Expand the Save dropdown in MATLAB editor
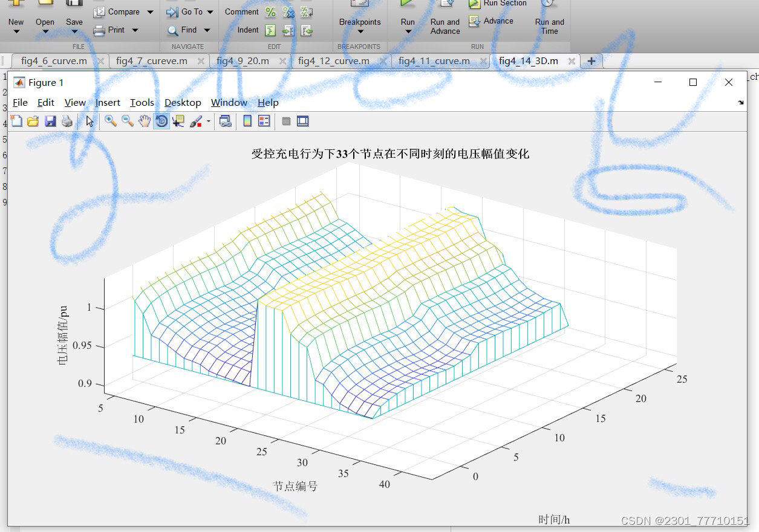759x532 pixels. pyautogui.click(x=74, y=31)
